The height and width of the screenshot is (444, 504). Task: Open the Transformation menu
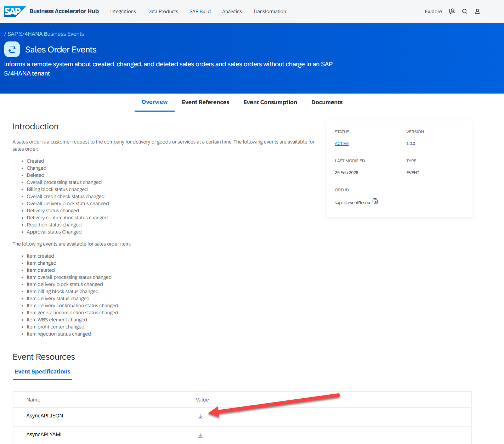point(270,11)
